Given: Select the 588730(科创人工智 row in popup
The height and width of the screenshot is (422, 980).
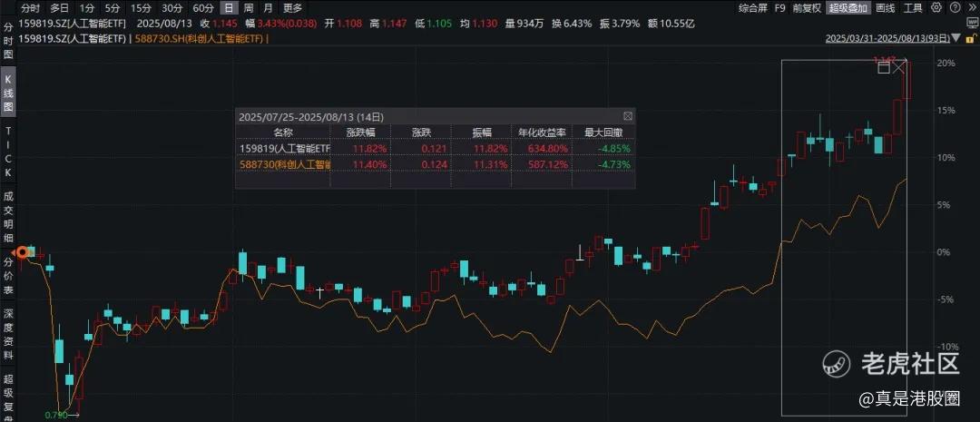Looking at the screenshot, I should 435,164.
